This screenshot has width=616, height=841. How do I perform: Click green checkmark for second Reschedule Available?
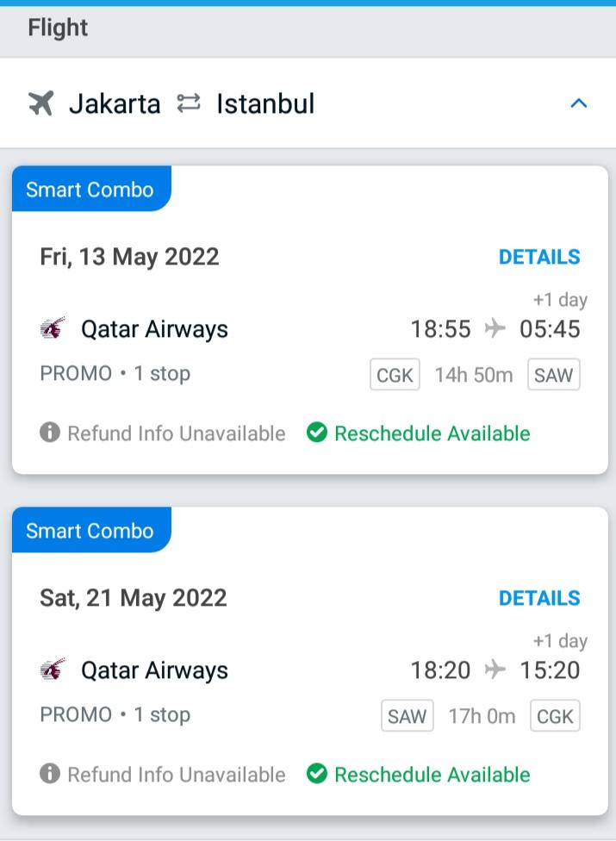tap(317, 774)
